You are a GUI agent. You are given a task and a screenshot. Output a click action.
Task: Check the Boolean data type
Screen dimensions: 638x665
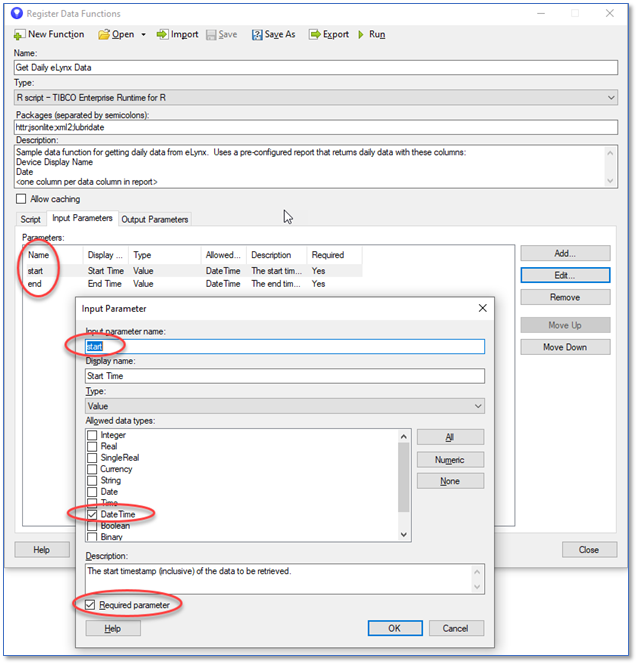click(x=92, y=526)
